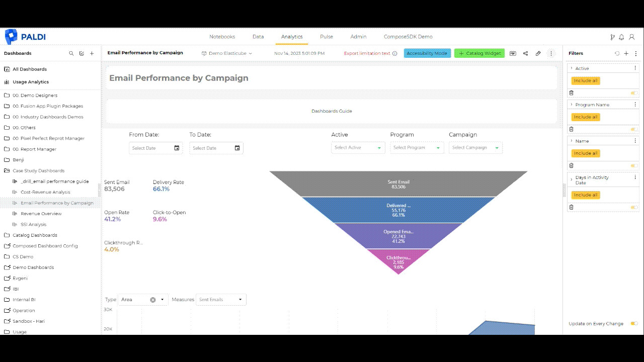Click Include all under Name filter
This screenshot has width=644, height=362.
tap(586, 153)
